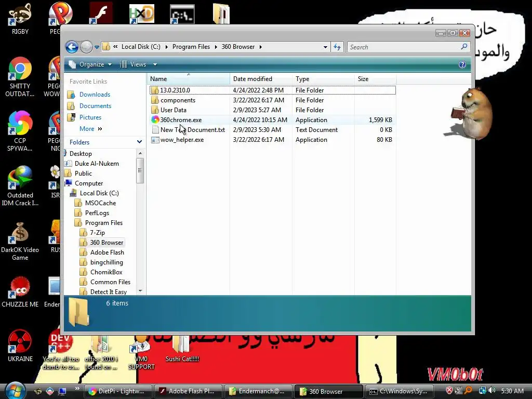The height and width of the screenshot is (399, 532).
Task: Open CCP SPYWA... desktop shortcut
Action: 20,131
